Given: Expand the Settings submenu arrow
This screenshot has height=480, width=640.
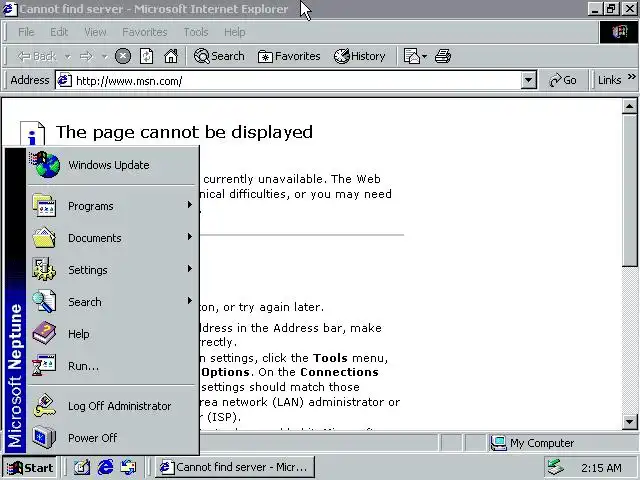Looking at the screenshot, I should pyautogui.click(x=189, y=268).
